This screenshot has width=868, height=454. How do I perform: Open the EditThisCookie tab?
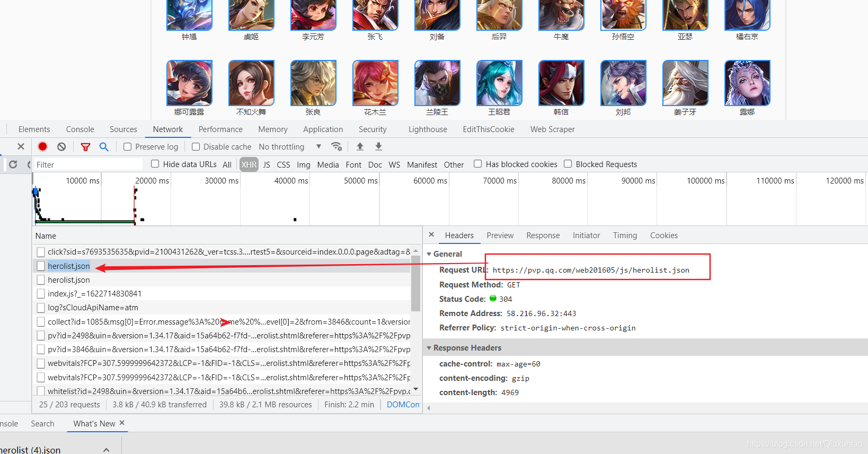(x=489, y=129)
